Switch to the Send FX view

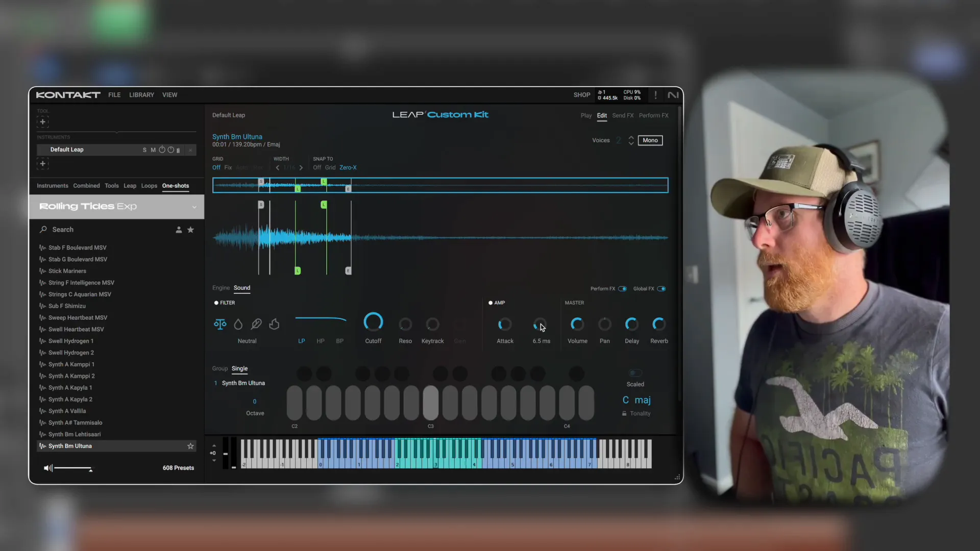(623, 116)
